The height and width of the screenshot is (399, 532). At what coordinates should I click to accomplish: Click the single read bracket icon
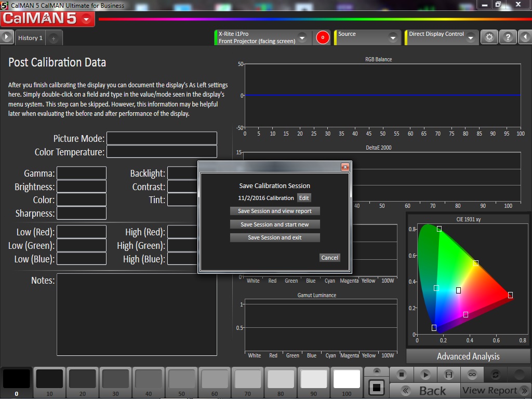(449, 374)
